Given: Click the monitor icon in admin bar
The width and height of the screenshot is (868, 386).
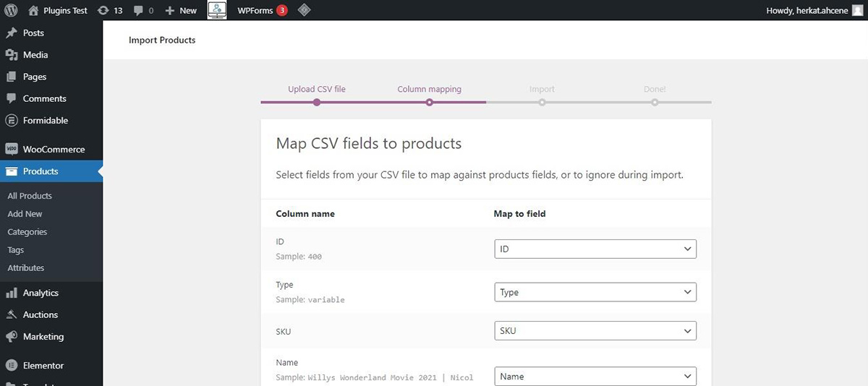Looking at the screenshot, I should 217,10.
